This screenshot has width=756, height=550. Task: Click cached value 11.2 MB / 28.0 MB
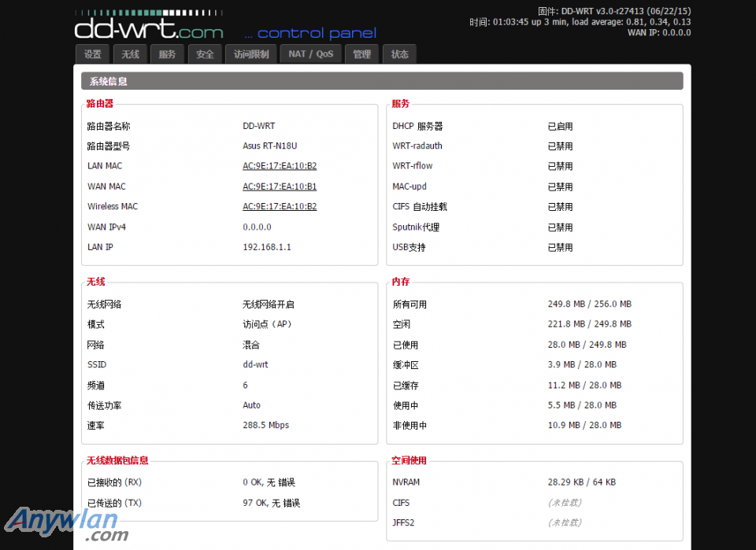585,386
